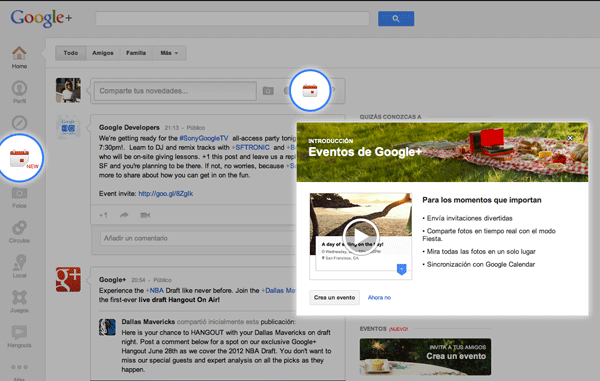Open the Perfil profile icon

click(x=19, y=88)
